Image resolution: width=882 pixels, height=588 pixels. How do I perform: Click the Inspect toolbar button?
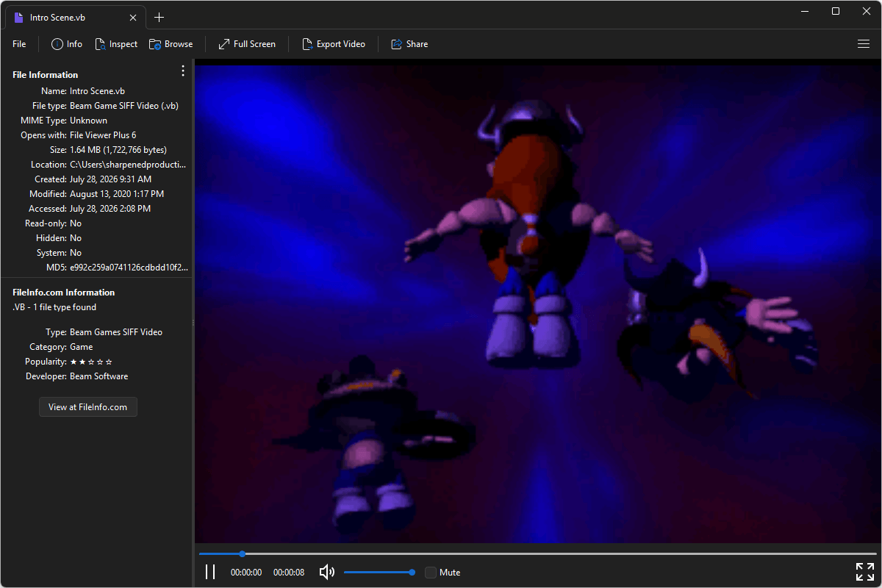click(116, 44)
